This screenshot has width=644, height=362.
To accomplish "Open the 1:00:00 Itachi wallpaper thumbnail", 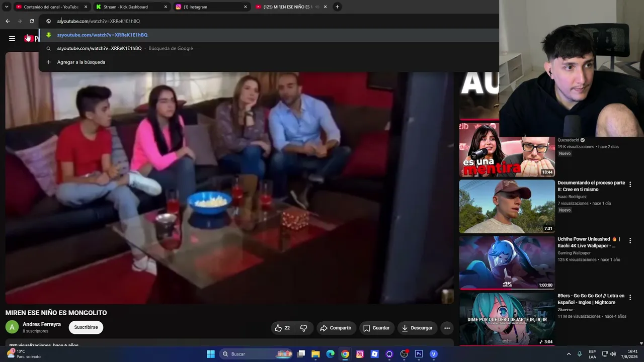I will (507, 263).
